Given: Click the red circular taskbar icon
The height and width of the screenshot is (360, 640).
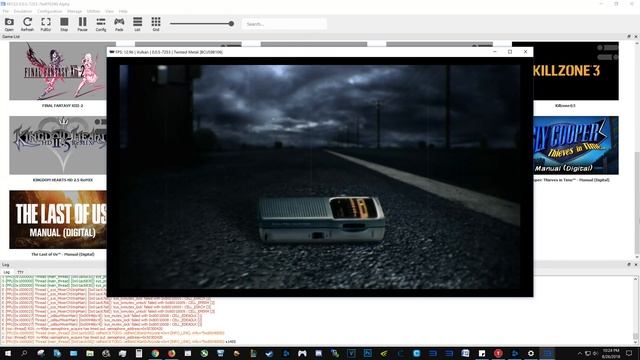Looking at the screenshot, I should (x=498, y=353).
